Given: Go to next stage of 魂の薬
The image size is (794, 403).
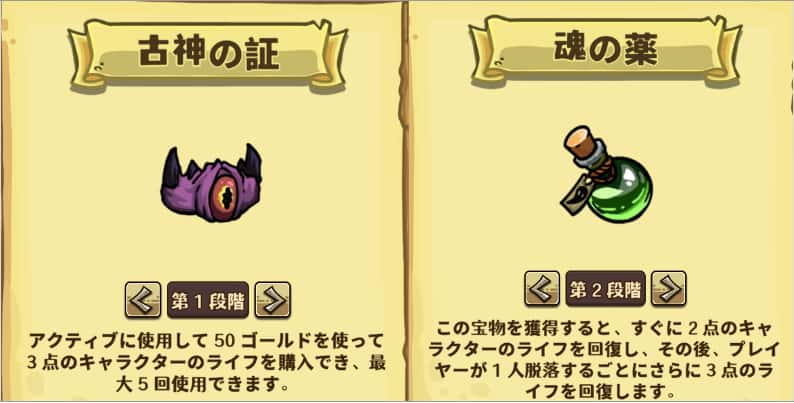Looking at the screenshot, I should point(668,289).
